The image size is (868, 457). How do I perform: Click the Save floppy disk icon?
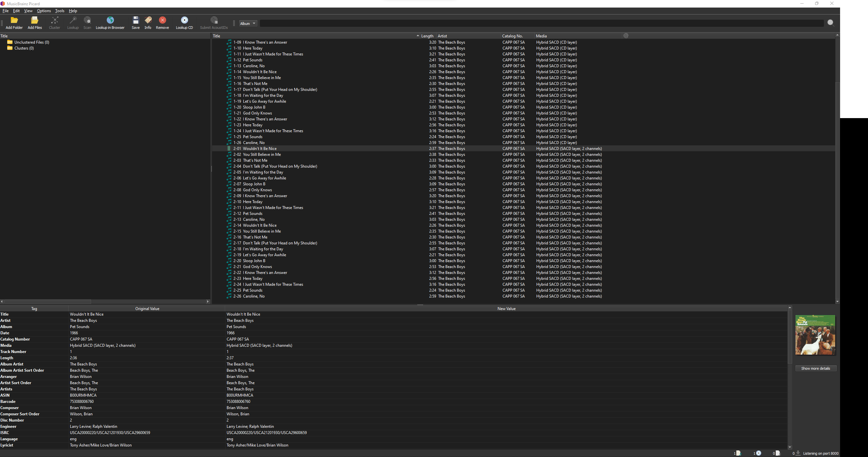[135, 20]
